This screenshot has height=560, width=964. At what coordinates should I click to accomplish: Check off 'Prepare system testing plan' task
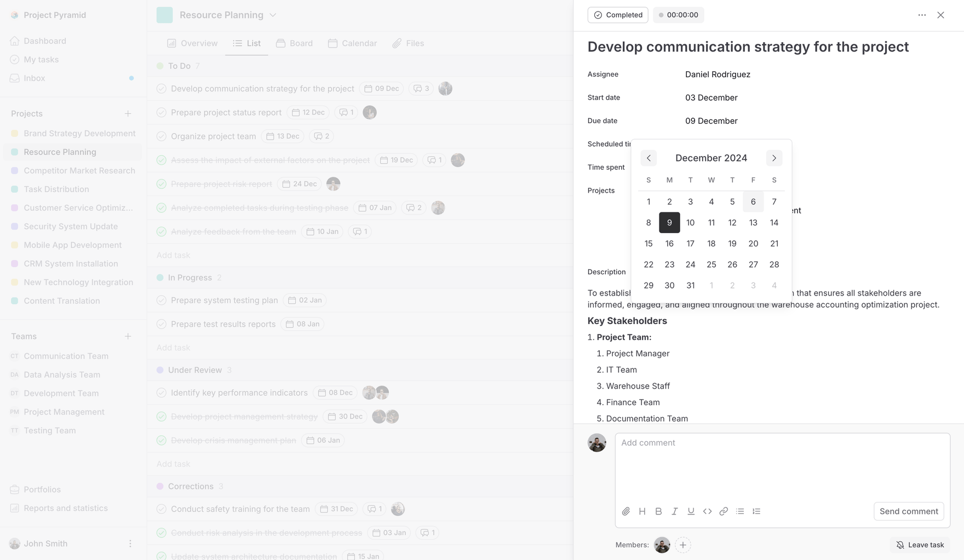162,300
